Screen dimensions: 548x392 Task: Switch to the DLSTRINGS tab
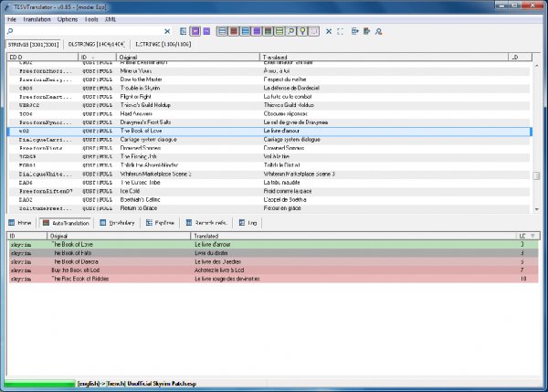point(97,45)
